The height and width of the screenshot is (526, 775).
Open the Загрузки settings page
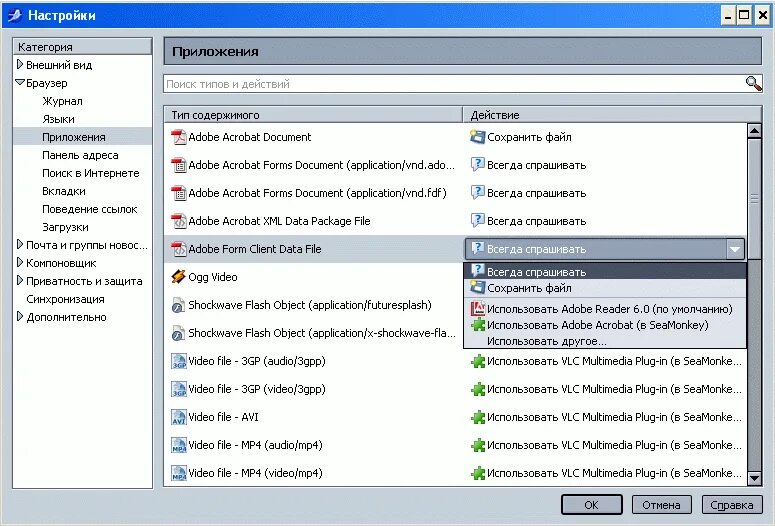(65, 227)
